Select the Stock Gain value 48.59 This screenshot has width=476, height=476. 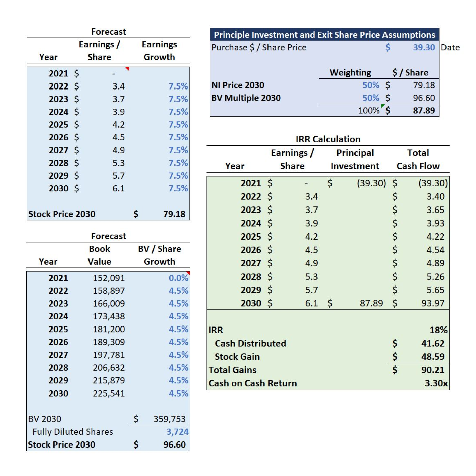(x=433, y=357)
